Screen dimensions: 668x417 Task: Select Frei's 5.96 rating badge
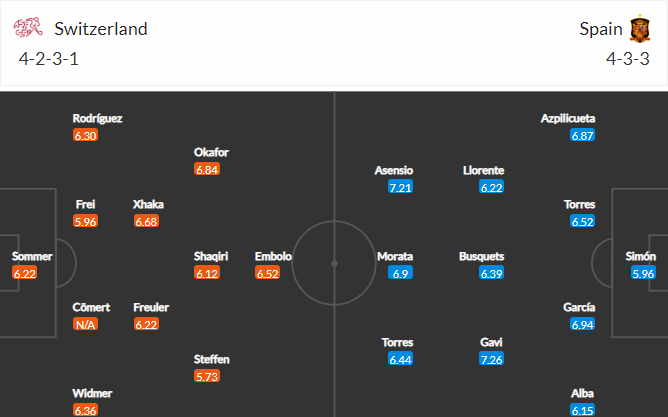(86, 221)
